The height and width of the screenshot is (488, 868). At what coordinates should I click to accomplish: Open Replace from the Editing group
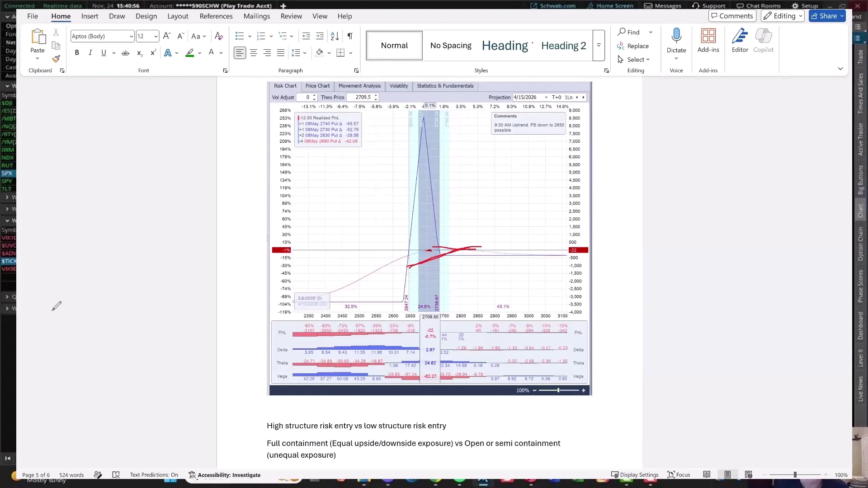click(x=633, y=46)
